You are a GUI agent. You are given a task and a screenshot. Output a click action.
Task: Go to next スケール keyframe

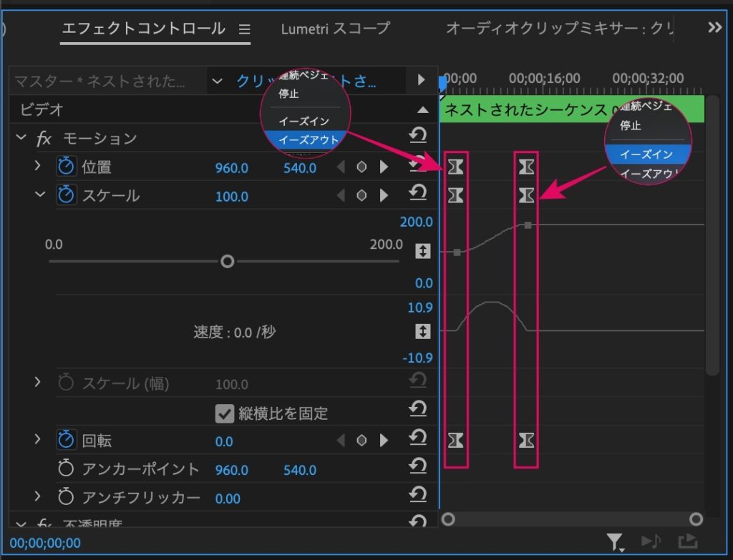coord(384,195)
